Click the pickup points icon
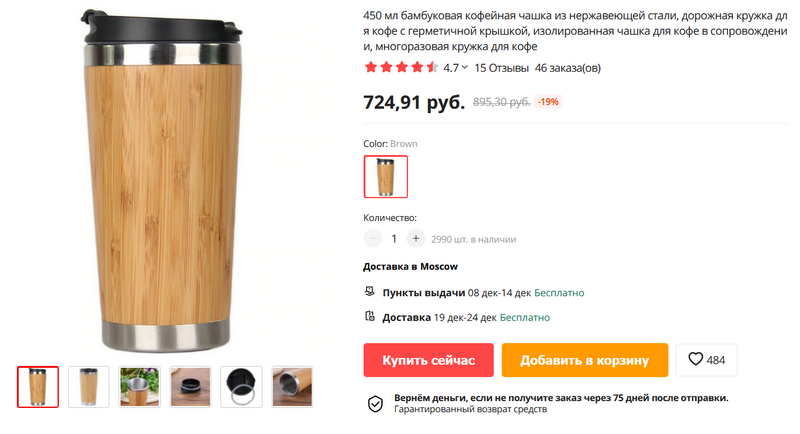This screenshot has width=800, height=434. point(369,292)
